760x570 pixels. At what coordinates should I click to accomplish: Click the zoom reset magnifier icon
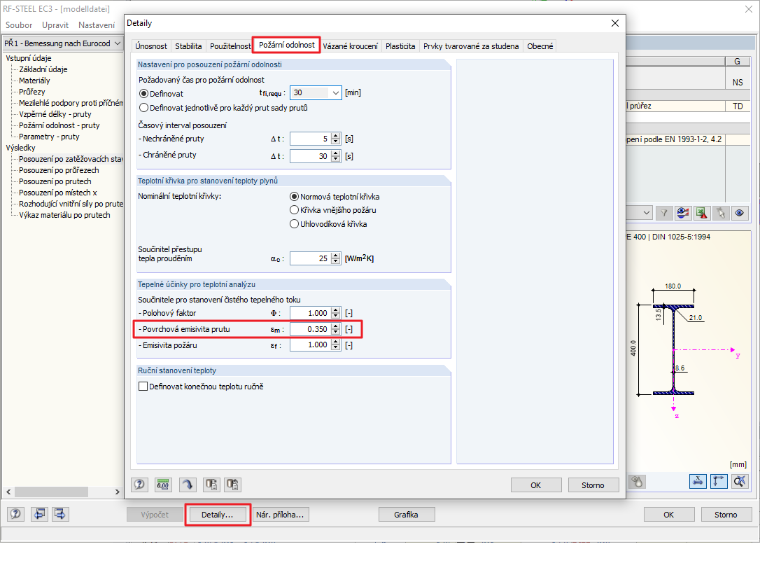(740, 481)
